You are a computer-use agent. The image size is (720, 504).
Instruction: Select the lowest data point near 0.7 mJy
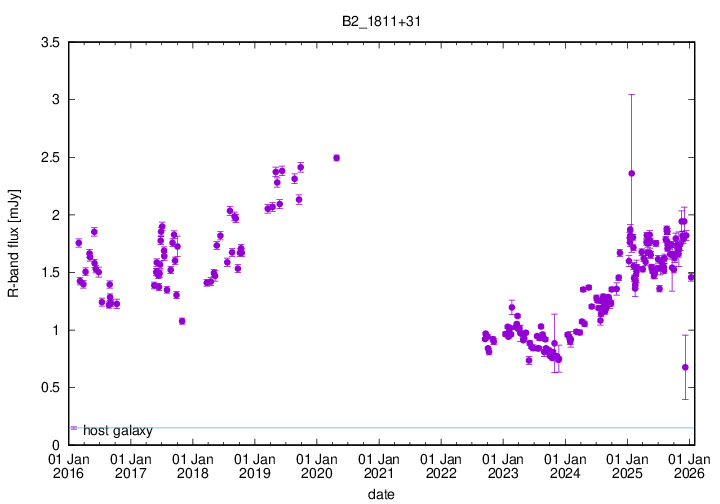(x=685, y=367)
